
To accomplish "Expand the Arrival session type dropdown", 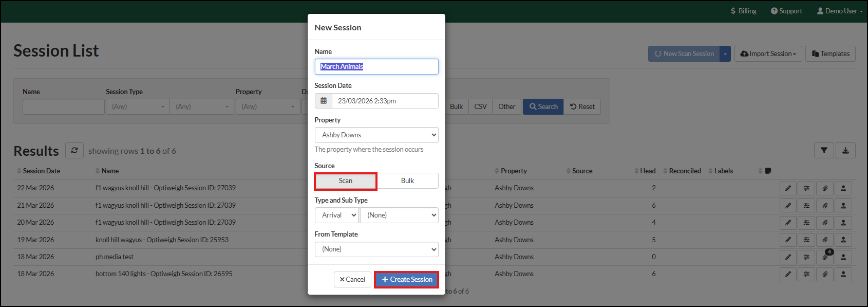I will click(x=336, y=215).
